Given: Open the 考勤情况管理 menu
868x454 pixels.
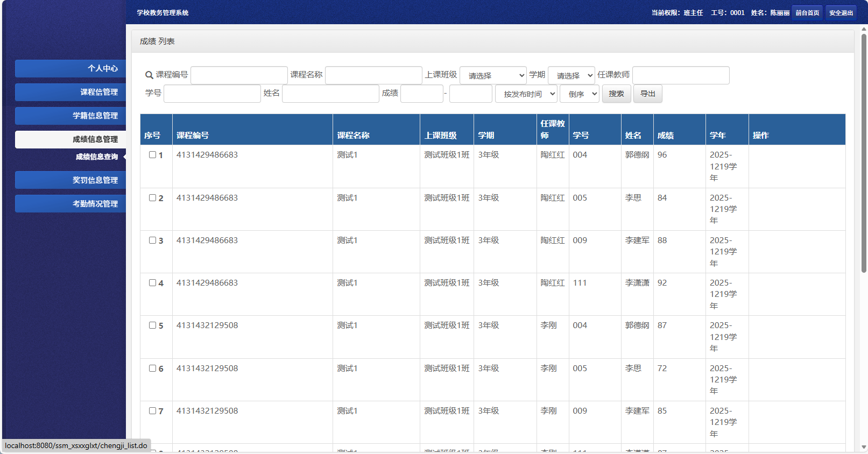Looking at the screenshot, I should click(x=70, y=204).
